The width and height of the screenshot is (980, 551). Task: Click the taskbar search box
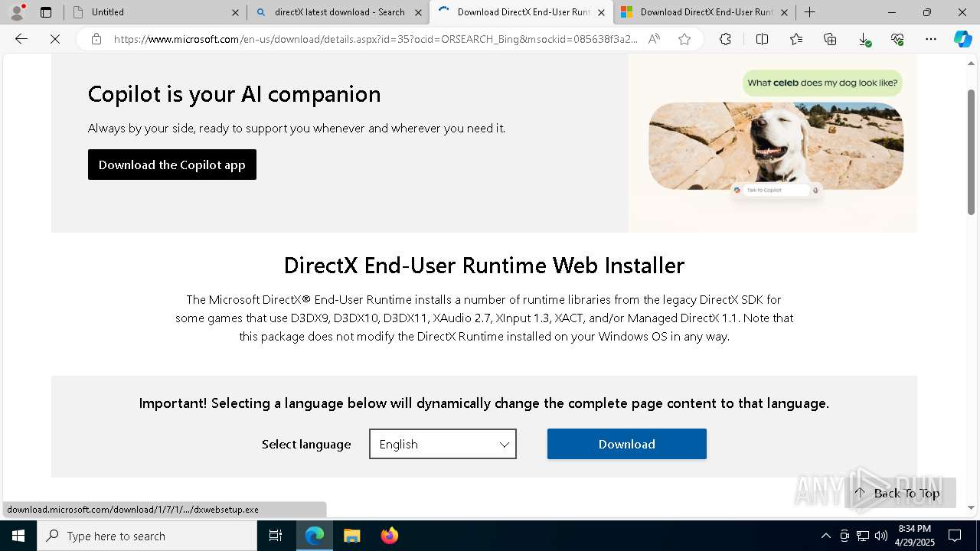coord(147,536)
